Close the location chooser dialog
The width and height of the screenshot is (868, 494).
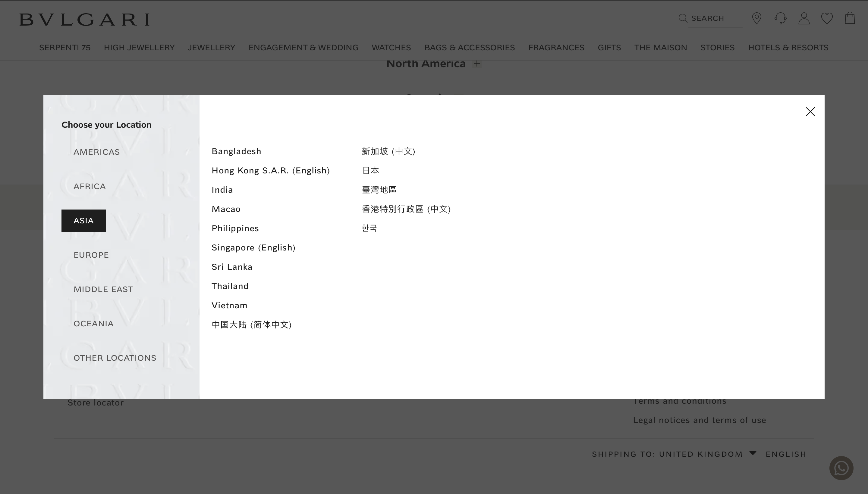click(x=810, y=112)
